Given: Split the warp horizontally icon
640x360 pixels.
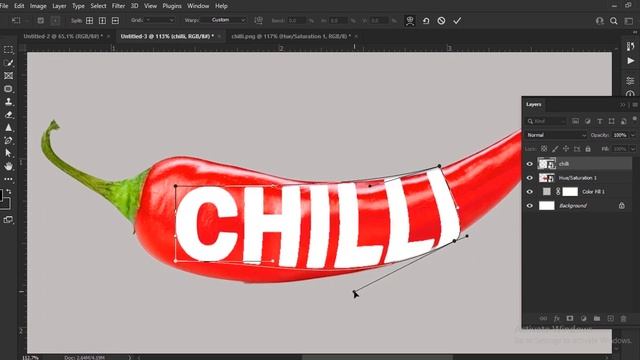Looking at the screenshot, I should (x=116, y=20).
